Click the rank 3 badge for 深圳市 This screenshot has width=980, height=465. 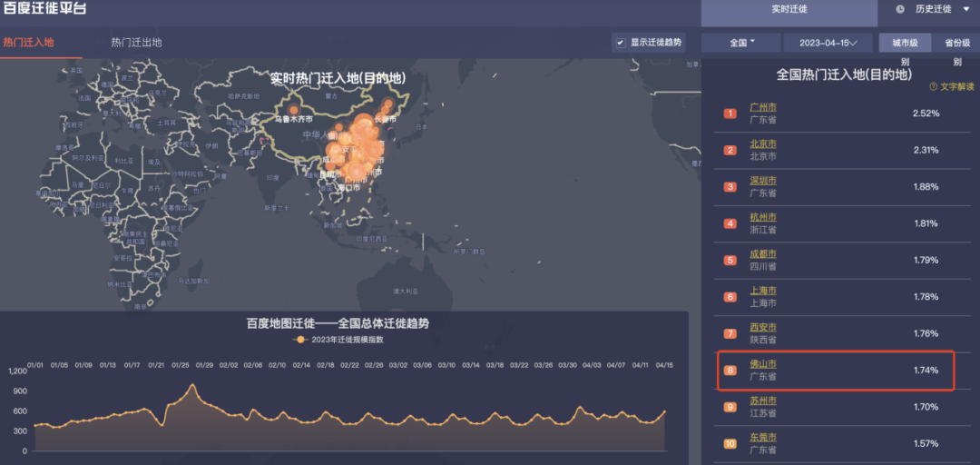[x=730, y=187]
